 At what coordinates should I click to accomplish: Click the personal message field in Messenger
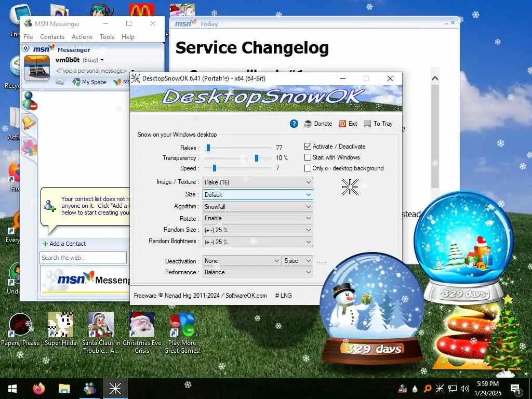tap(91, 71)
